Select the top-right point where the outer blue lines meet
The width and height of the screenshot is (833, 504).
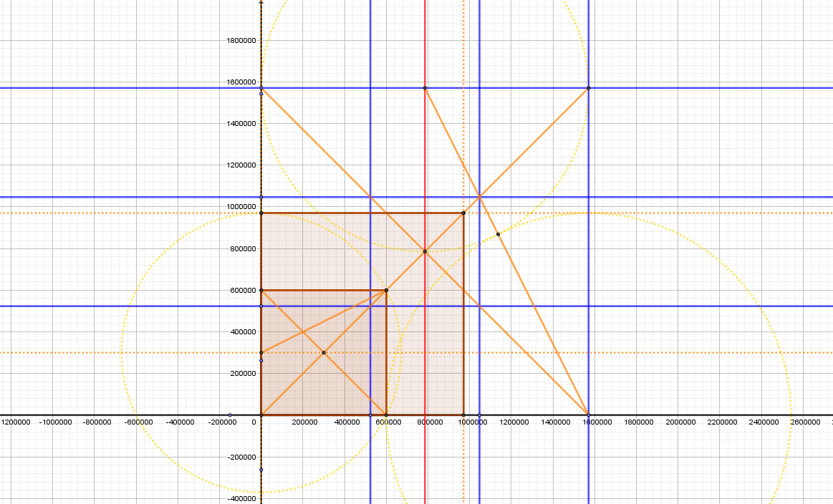click(588, 88)
